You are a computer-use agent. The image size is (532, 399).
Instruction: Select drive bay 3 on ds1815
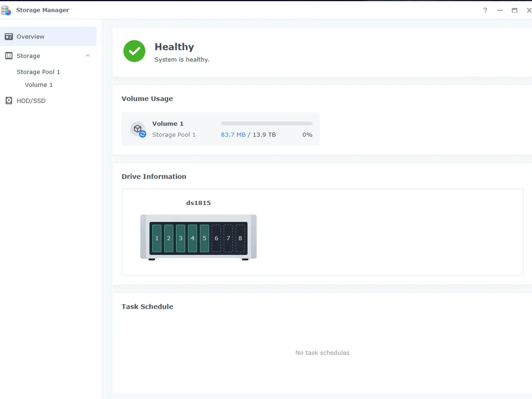[x=180, y=238]
